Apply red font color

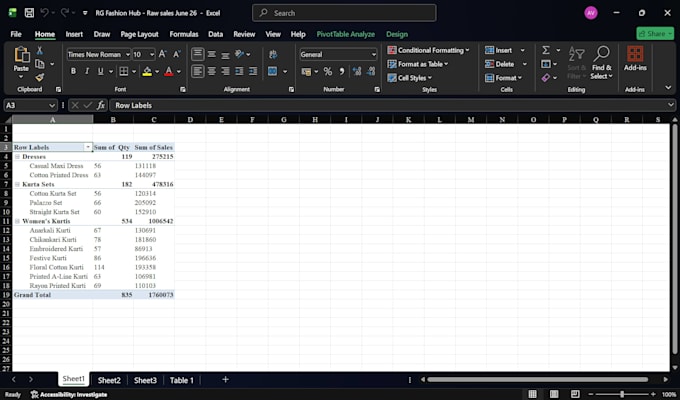169,72
